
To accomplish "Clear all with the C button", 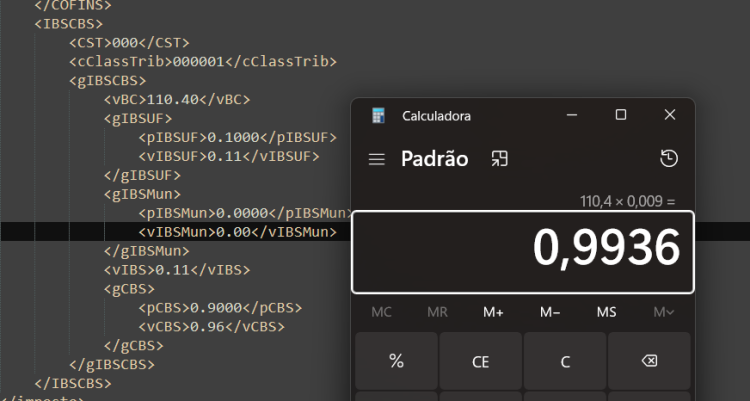I will 565,361.
